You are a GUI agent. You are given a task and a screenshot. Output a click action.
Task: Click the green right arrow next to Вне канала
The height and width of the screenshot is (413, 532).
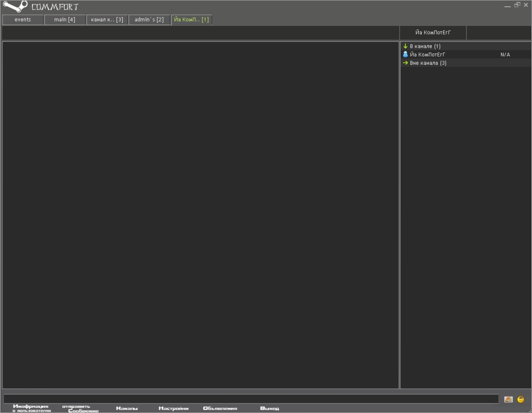pos(405,63)
